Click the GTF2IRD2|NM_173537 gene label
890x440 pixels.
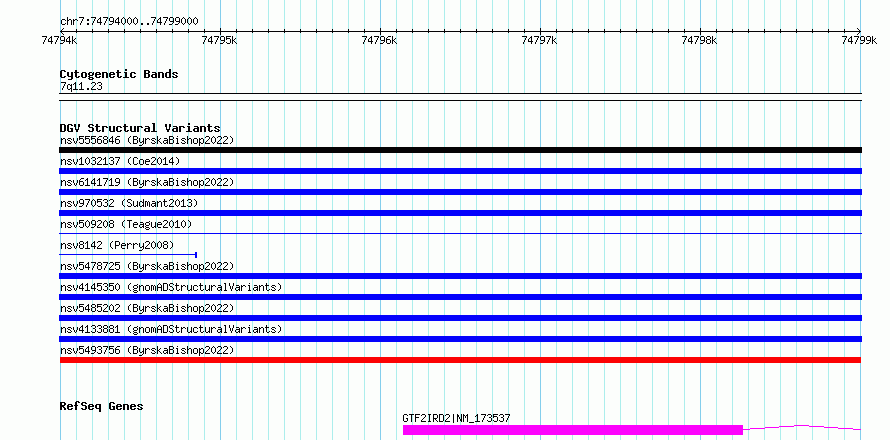pos(456,418)
